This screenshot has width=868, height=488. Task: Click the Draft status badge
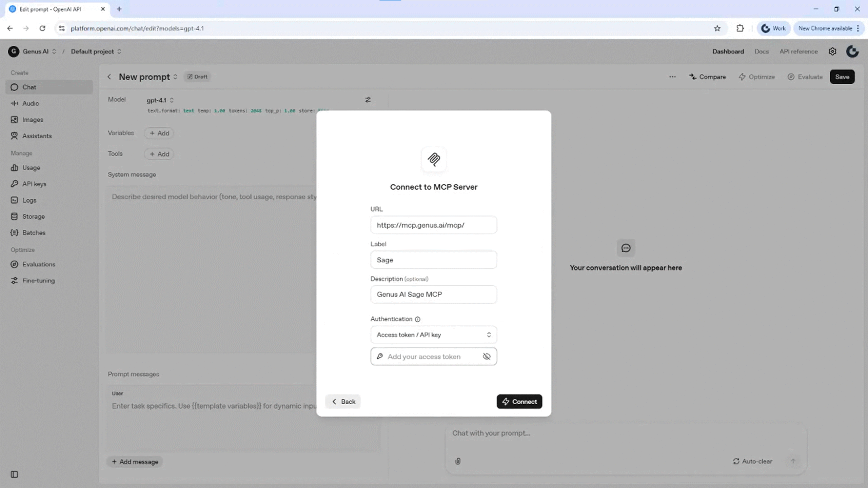(197, 77)
